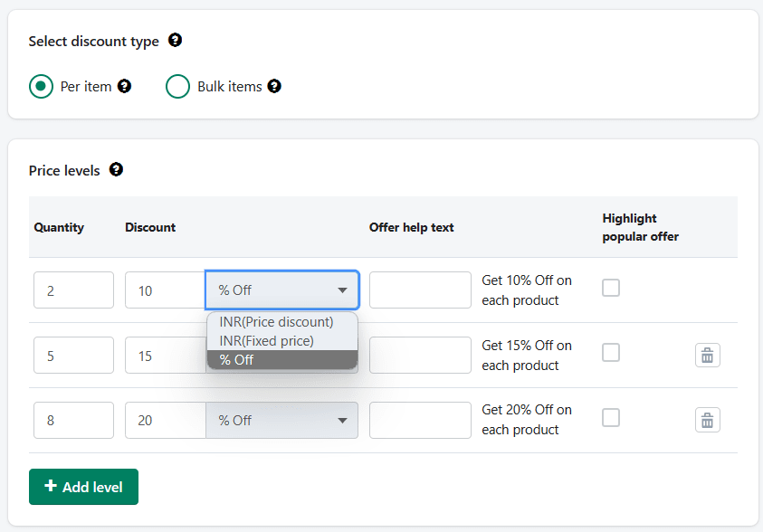
Task: Delete the quantity 5 price level
Action: [x=707, y=356]
